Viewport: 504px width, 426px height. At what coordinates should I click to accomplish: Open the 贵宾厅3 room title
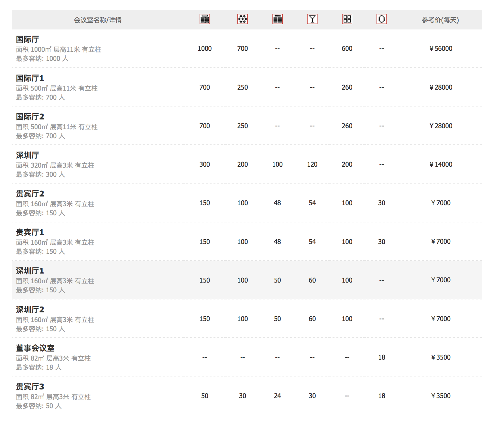pyautogui.click(x=30, y=387)
